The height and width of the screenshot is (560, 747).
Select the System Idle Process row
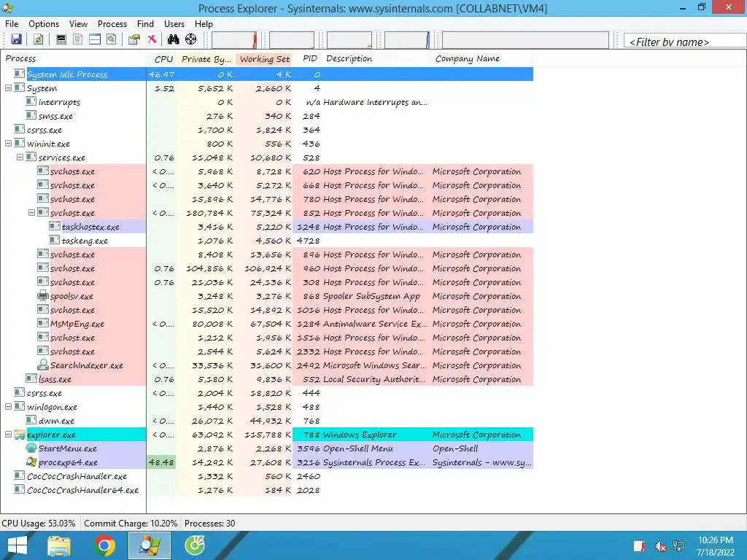[x=267, y=74]
